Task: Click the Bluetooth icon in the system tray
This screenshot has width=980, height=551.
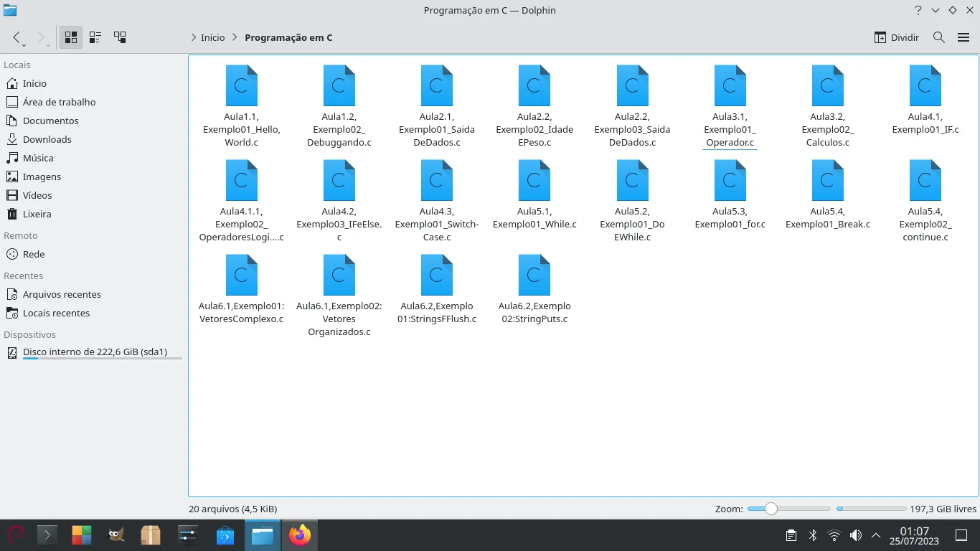Action: [x=813, y=535]
